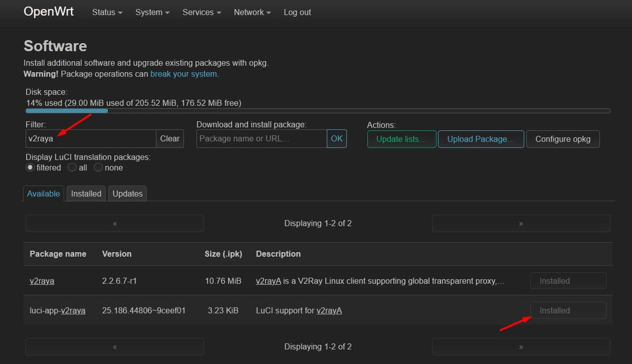The height and width of the screenshot is (364, 632).
Task: Switch to the Updates tab
Action: 127,193
